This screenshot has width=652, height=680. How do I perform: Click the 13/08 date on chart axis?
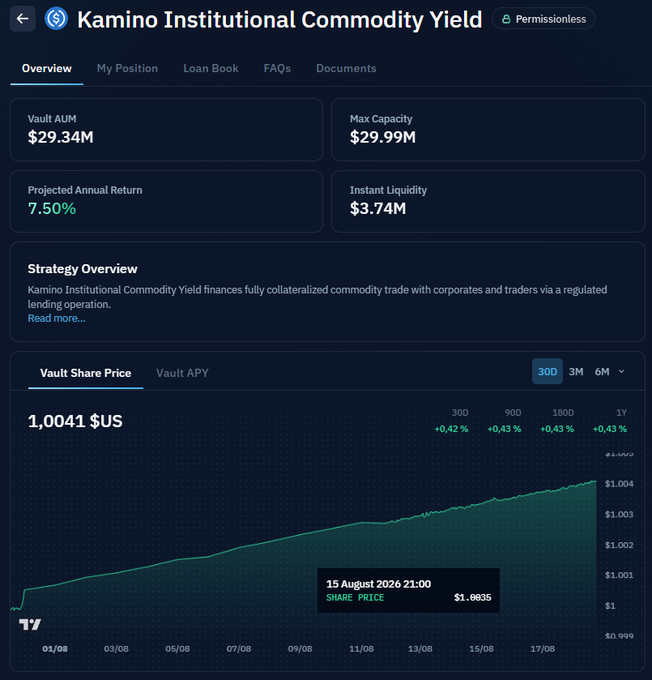(420, 649)
